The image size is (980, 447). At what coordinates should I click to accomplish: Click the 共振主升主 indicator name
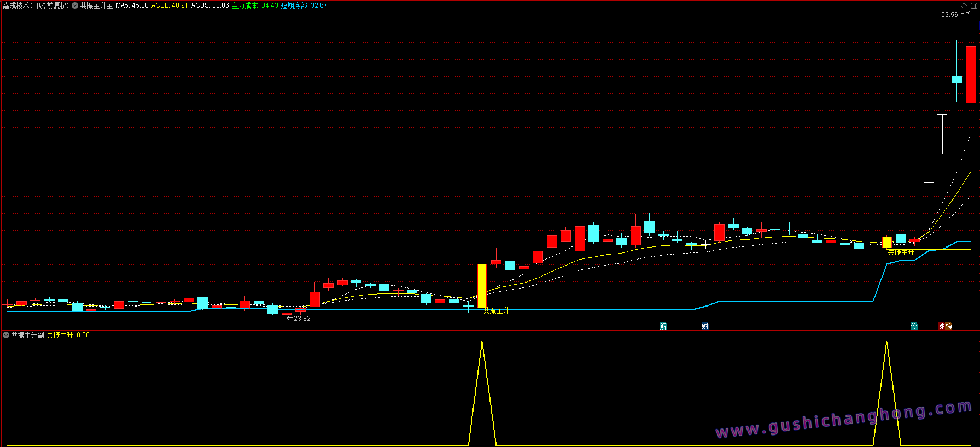click(x=96, y=5)
